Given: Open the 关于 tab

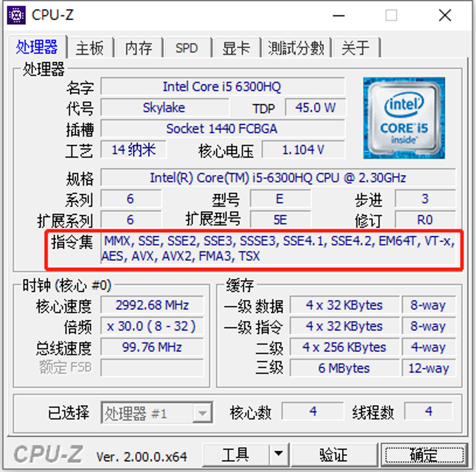Looking at the screenshot, I should pyautogui.click(x=356, y=48).
